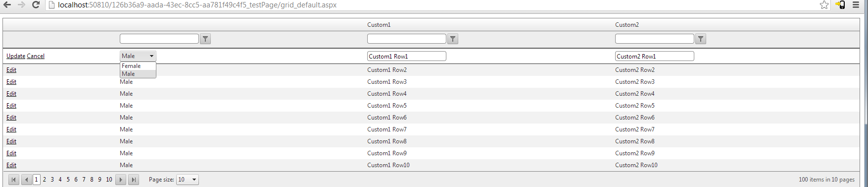This screenshot has height=187, width=868.
Task: Edit the Custom1 Row4 row
Action: 11,94
